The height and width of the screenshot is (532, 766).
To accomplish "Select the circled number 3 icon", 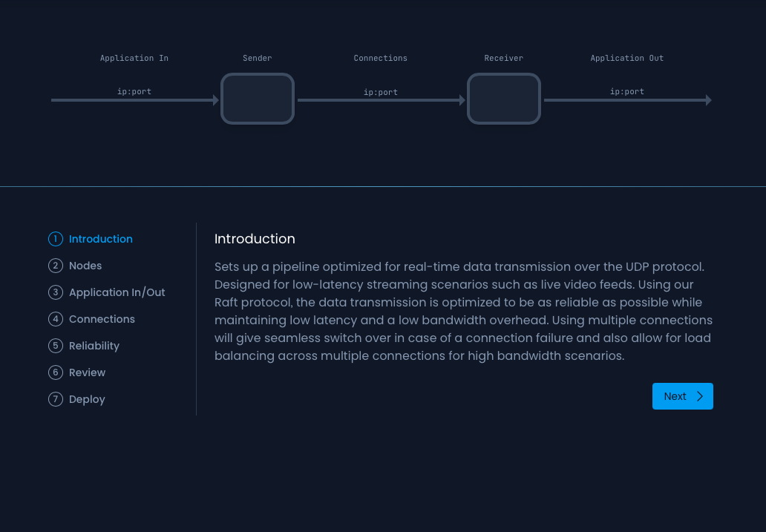I will 56,292.
